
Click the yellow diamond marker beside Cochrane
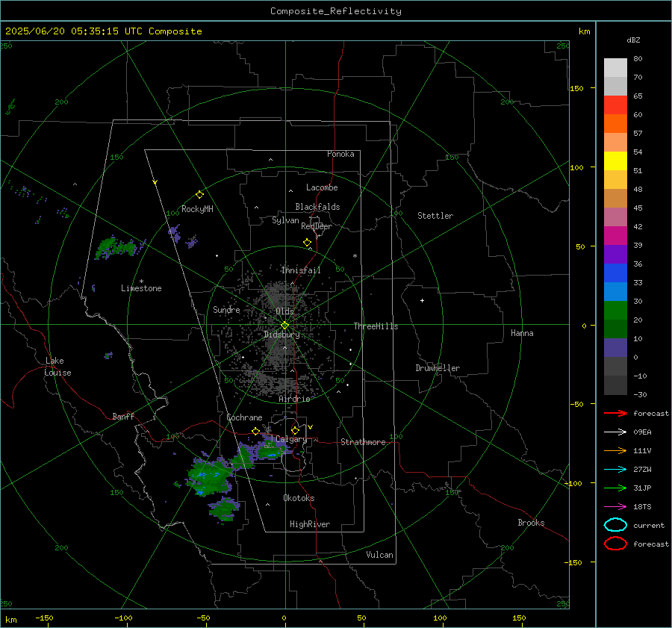point(256,432)
